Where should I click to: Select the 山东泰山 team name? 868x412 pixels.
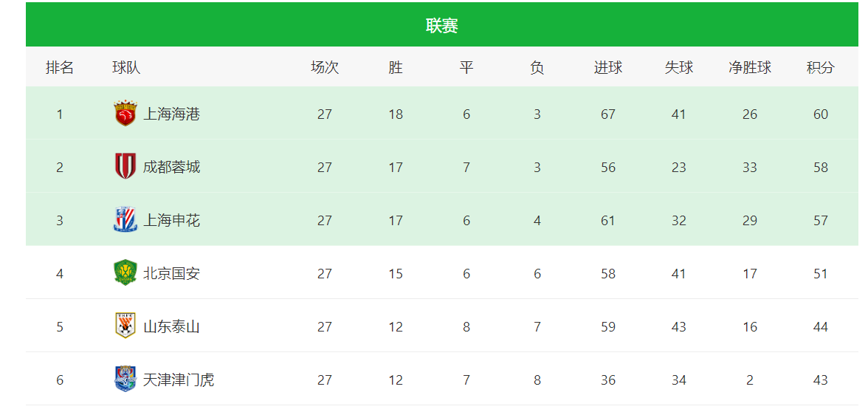pyautogui.click(x=171, y=326)
